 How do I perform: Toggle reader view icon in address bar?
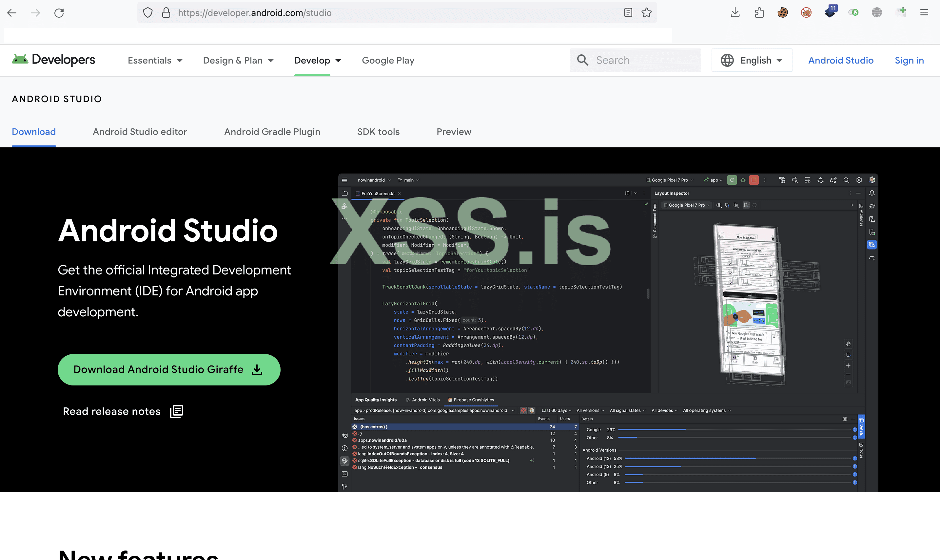coord(628,13)
